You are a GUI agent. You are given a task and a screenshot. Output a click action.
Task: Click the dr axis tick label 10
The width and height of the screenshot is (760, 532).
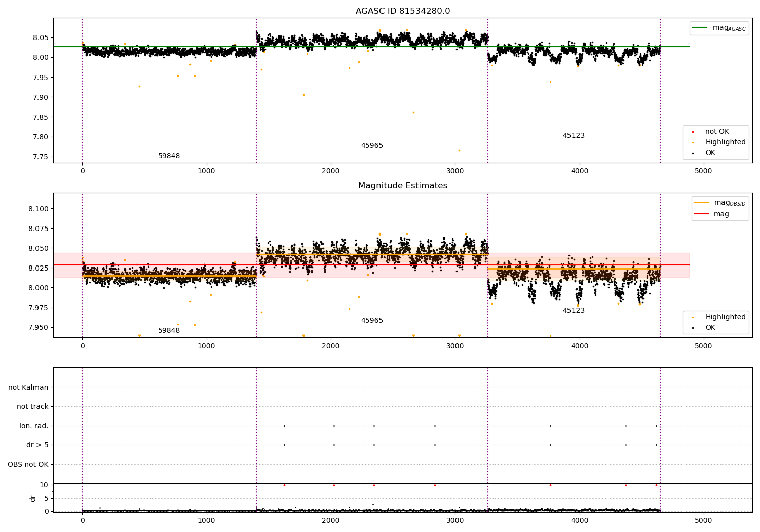44,485
